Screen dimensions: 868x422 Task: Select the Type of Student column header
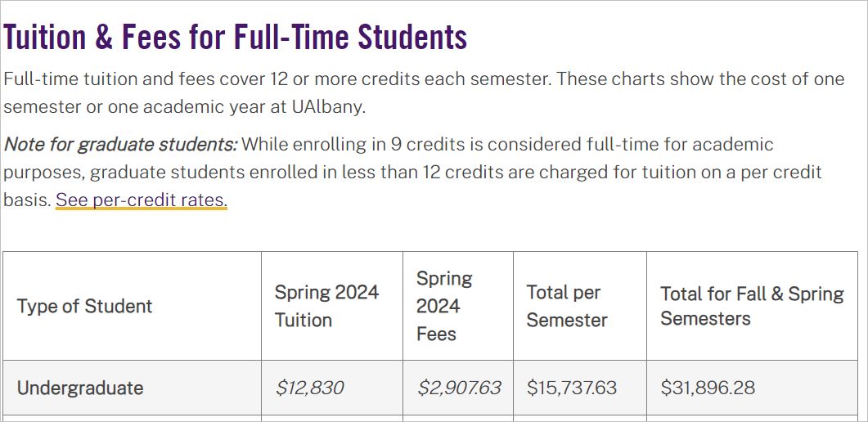pos(85,306)
